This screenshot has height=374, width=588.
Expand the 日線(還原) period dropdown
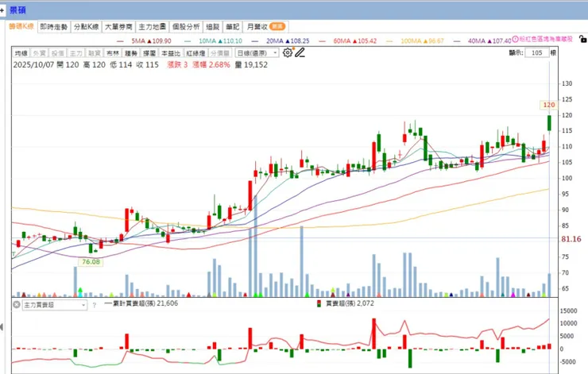(x=257, y=53)
